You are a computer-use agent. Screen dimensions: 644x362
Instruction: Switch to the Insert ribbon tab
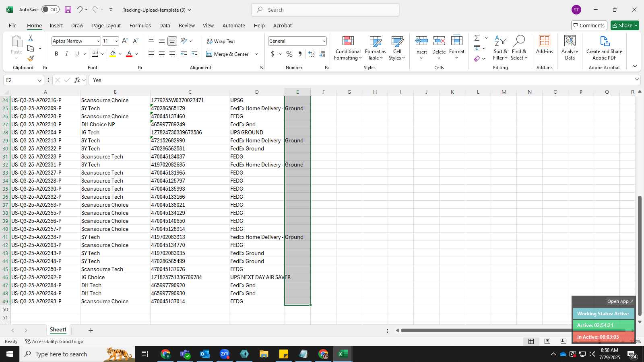pos(56,25)
